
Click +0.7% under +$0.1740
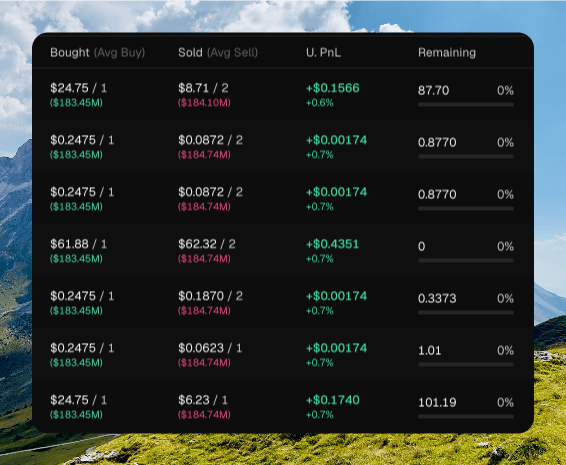319,415
